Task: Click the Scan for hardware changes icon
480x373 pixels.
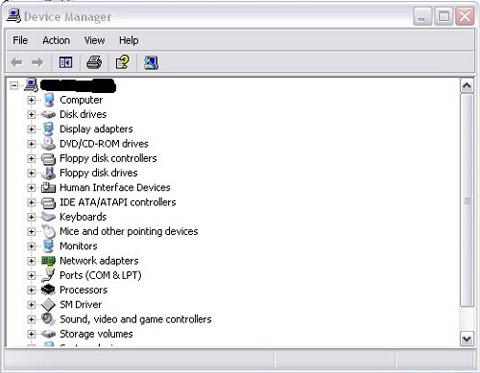Action: (151, 62)
